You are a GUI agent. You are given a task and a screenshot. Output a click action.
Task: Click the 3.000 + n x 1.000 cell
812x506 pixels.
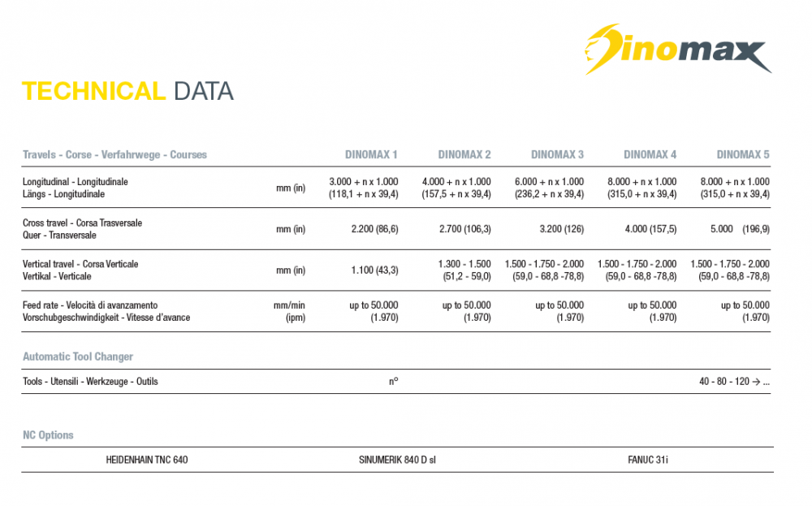point(364,188)
